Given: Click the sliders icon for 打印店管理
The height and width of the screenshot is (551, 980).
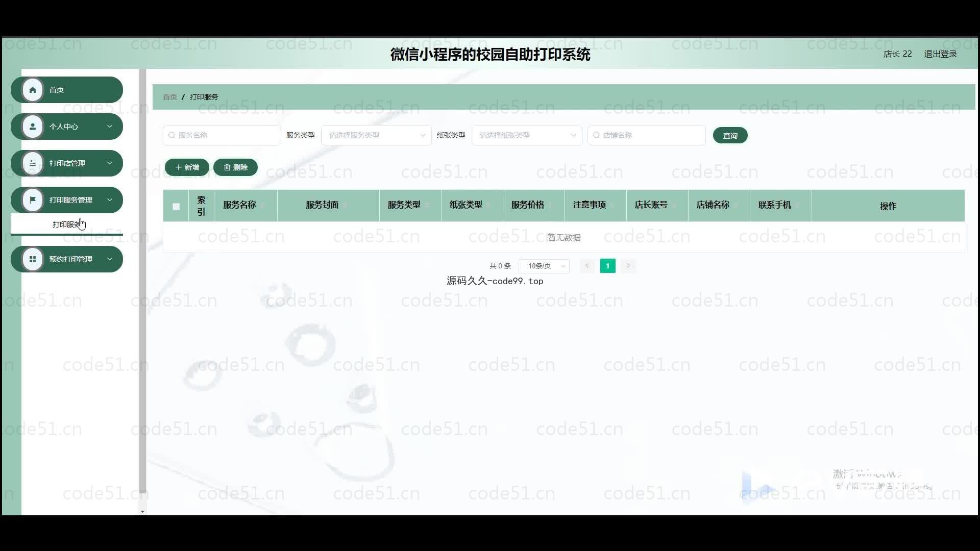Looking at the screenshot, I should [33, 163].
